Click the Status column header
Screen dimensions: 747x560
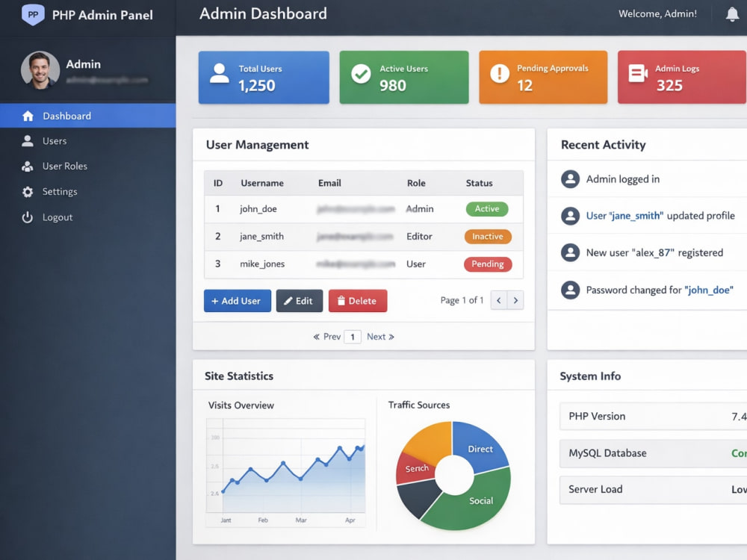480,183
